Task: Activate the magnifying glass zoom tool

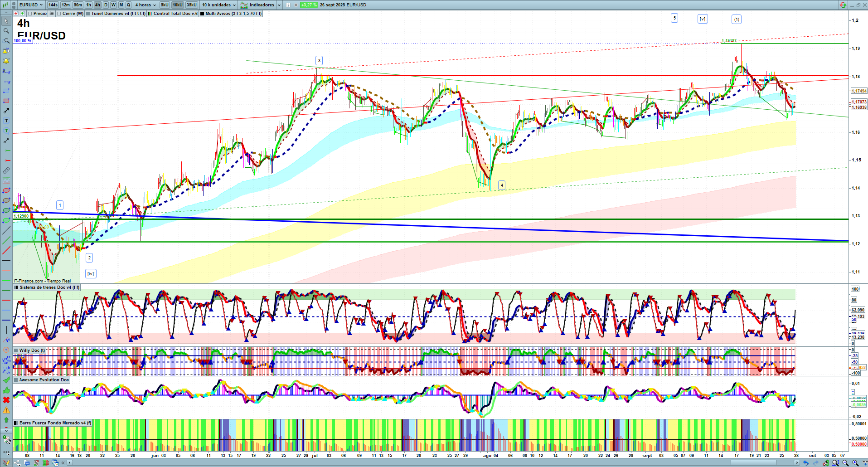Action: pos(6,31)
